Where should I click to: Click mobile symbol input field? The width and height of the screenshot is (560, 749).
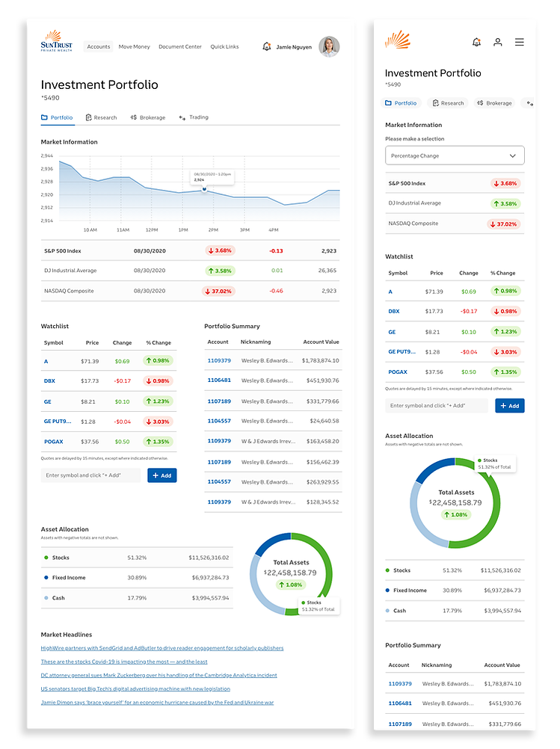click(437, 406)
